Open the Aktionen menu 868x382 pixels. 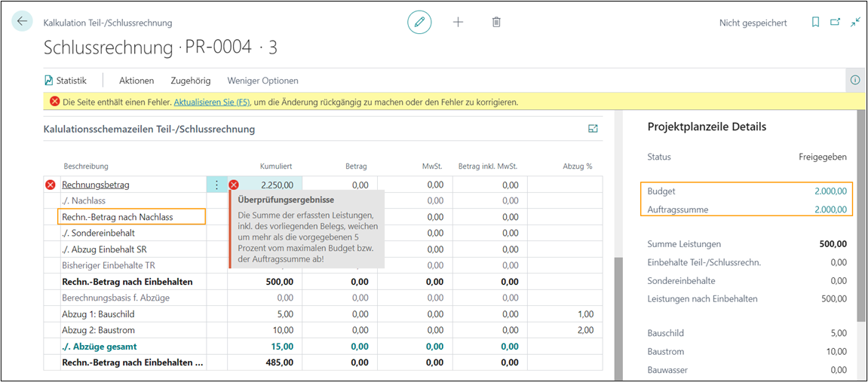pyautogui.click(x=136, y=81)
